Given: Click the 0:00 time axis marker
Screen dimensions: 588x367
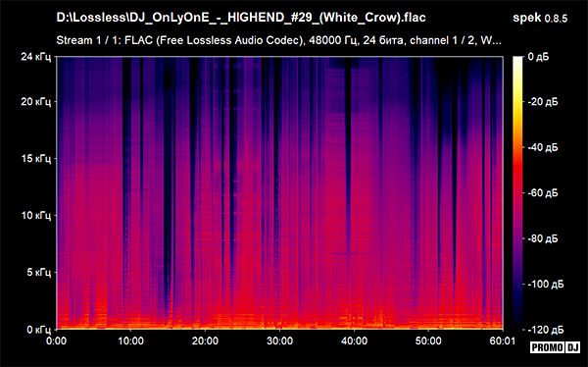Looking at the screenshot, I should (x=56, y=341).
